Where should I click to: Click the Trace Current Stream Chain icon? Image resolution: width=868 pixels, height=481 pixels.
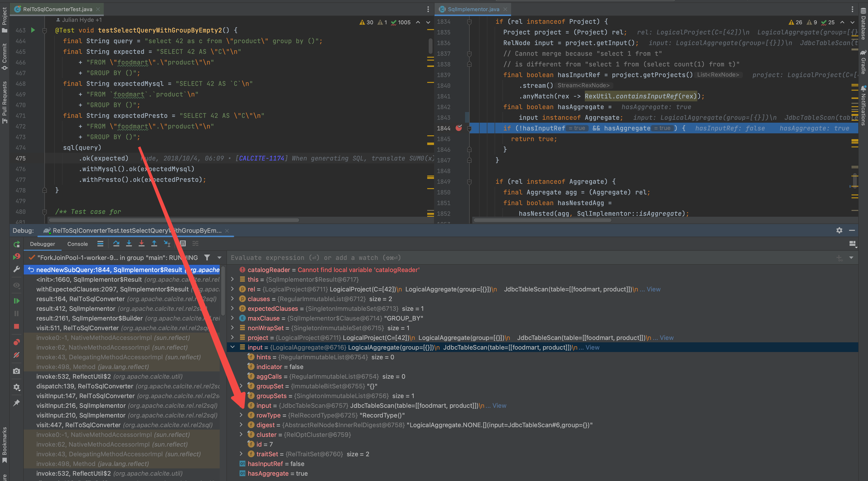click(195, 244)
